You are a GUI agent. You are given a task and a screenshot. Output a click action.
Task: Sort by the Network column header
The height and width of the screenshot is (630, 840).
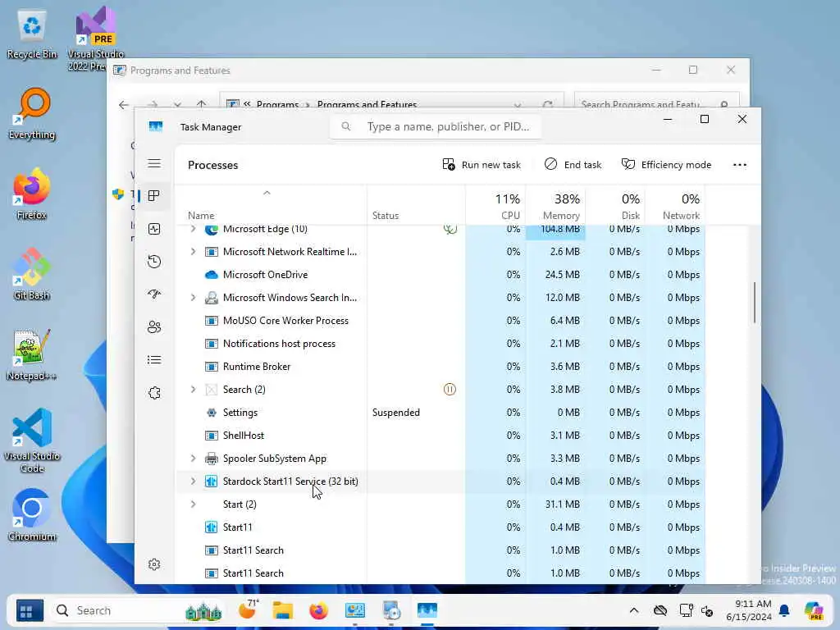point(675,205)
